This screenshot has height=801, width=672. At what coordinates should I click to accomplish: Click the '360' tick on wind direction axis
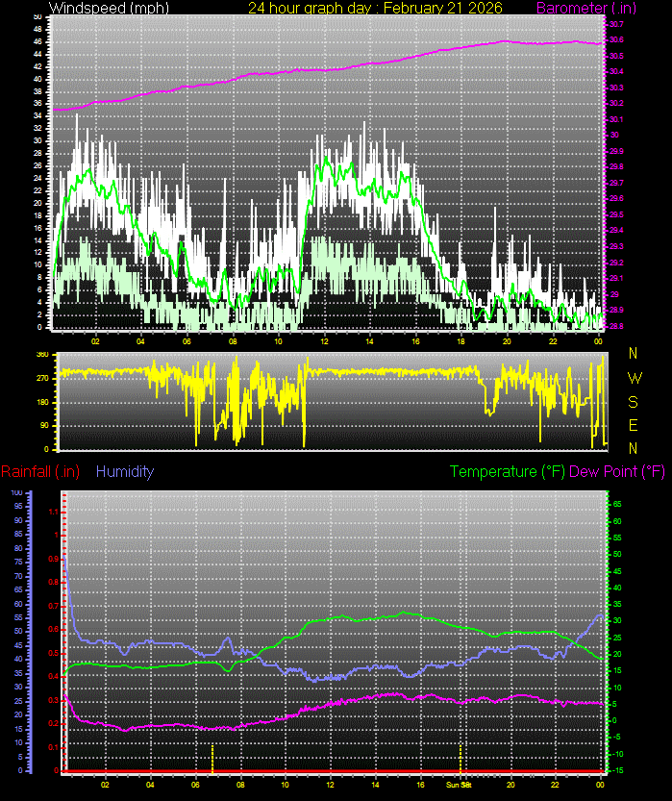(42, 354)
